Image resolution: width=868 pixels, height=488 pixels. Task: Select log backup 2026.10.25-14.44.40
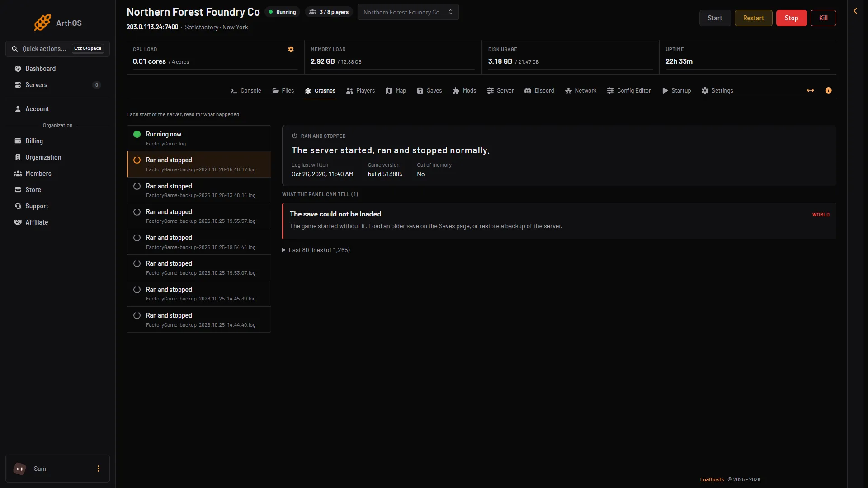(199, 319)
